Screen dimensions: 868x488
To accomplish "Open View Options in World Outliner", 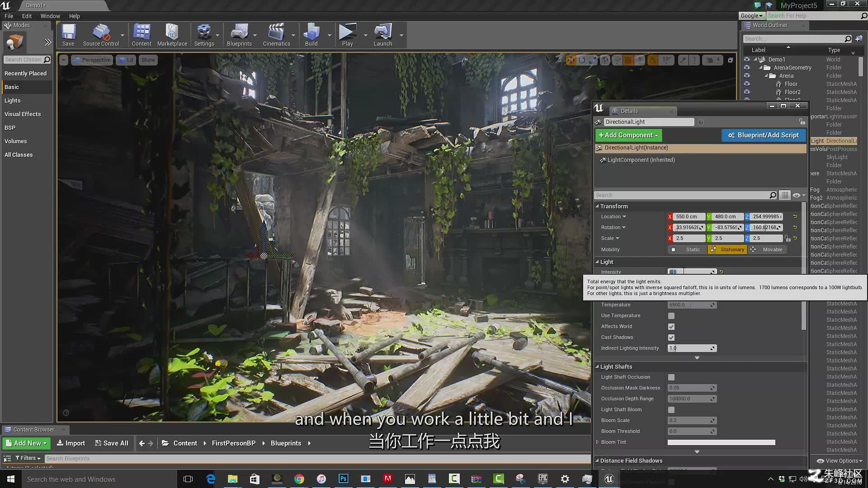I will (x=840, y=461).
